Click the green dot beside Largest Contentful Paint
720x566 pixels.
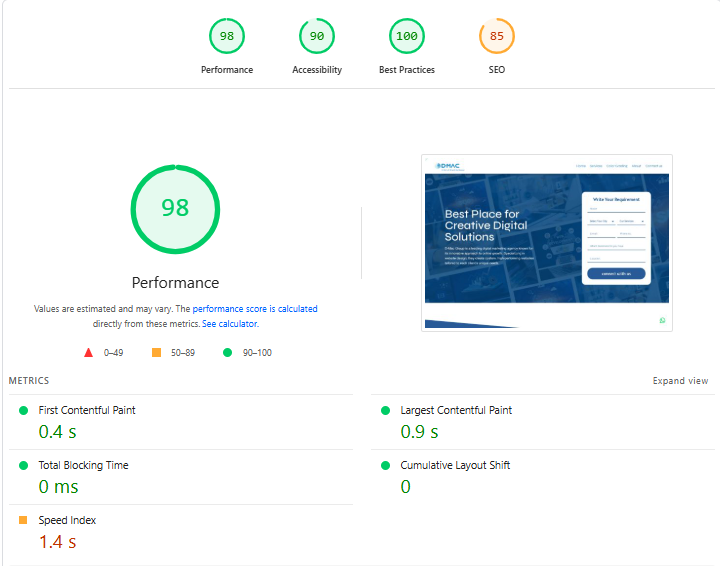pyautogui.click(x=385, y=410)
